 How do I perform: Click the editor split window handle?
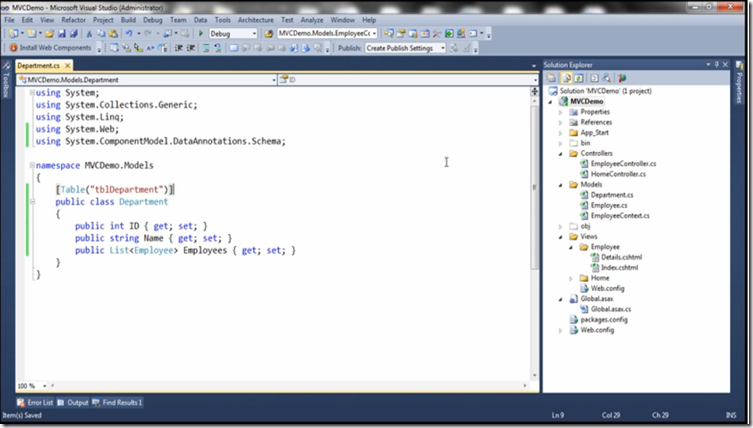[534, 91]
